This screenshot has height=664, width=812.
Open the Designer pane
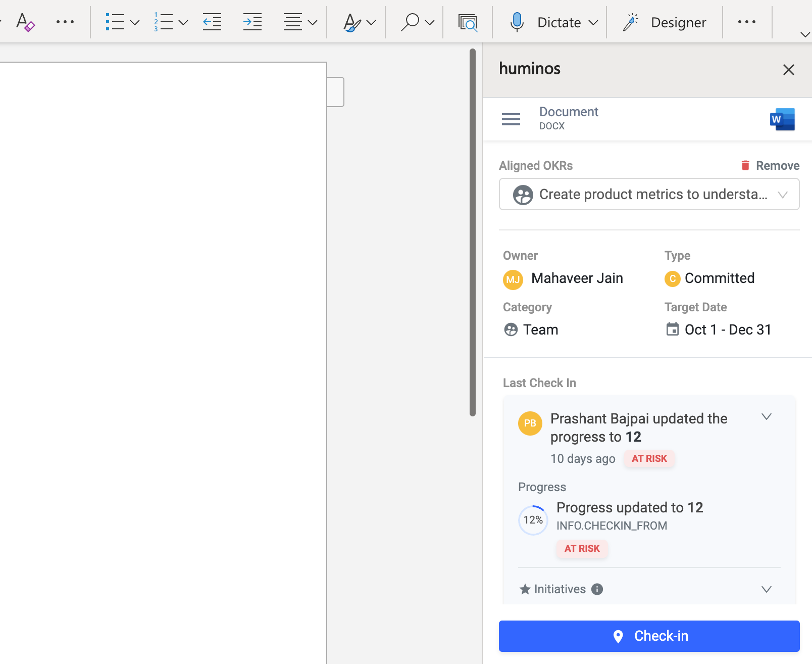pos(664,22)
